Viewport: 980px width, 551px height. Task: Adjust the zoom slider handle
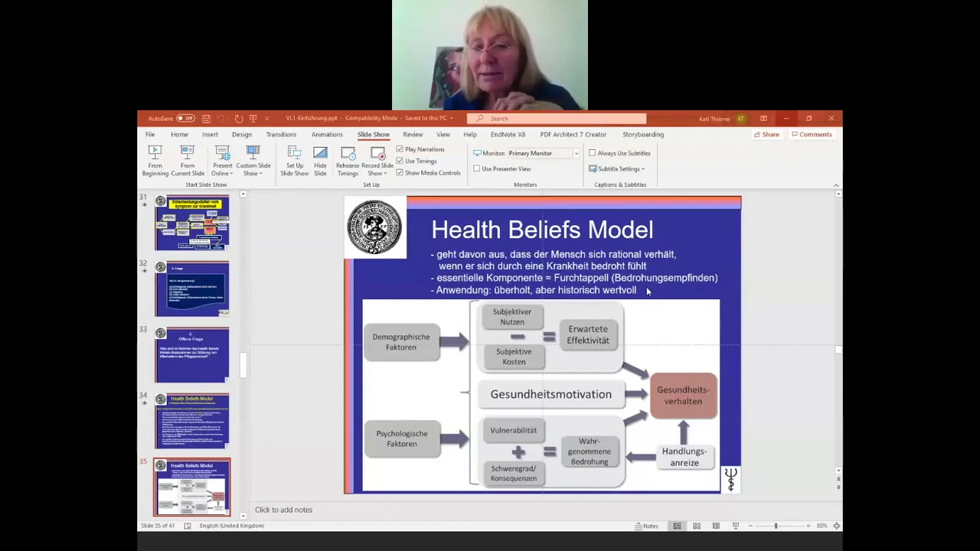pos(776,526)
